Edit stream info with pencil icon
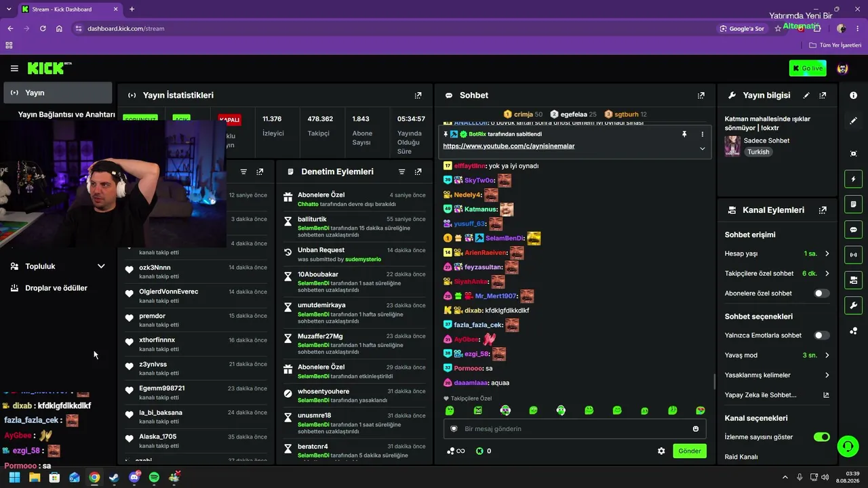The image size is (868, 488). coord(806,96)
